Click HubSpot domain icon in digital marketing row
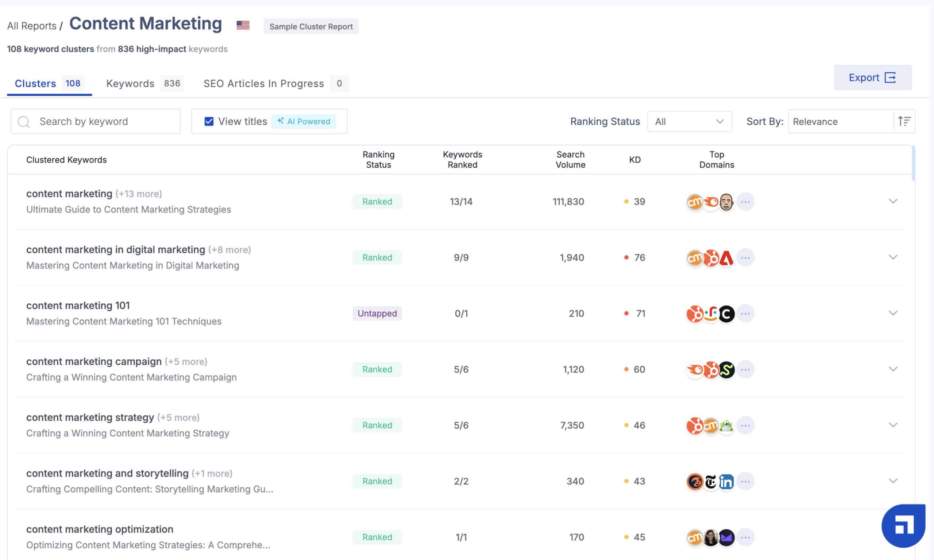Image resolution: width=934 pixels, height=560 pixels. click(710, 258)
